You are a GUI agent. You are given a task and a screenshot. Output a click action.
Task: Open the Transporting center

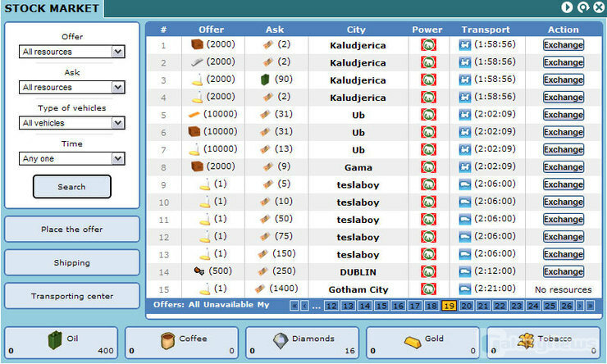point(71,296)
